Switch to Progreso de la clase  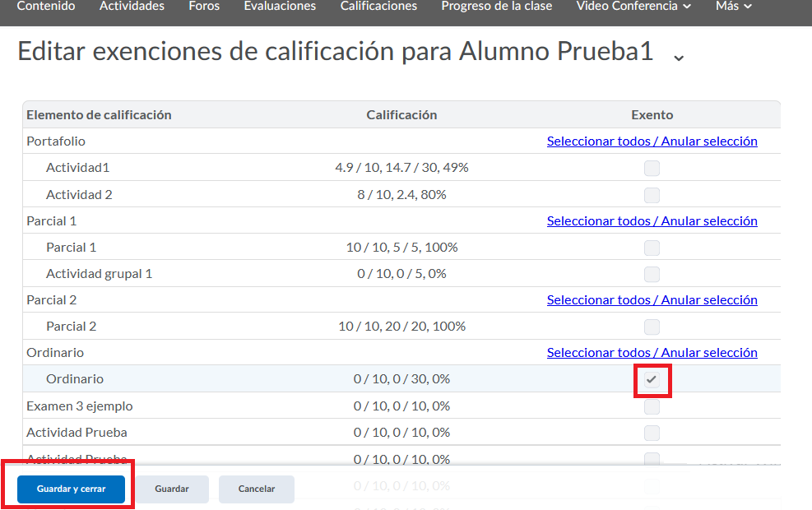click(x=497, y=7)
